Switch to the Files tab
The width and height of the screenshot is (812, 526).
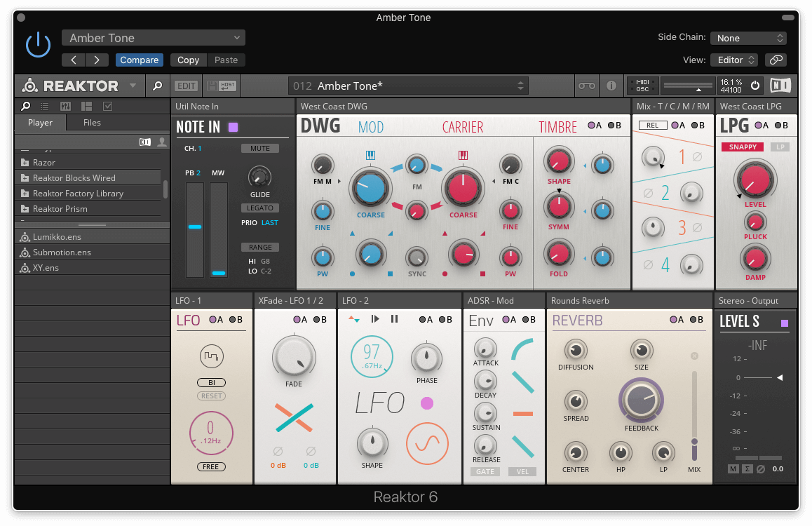click(92, 123)
